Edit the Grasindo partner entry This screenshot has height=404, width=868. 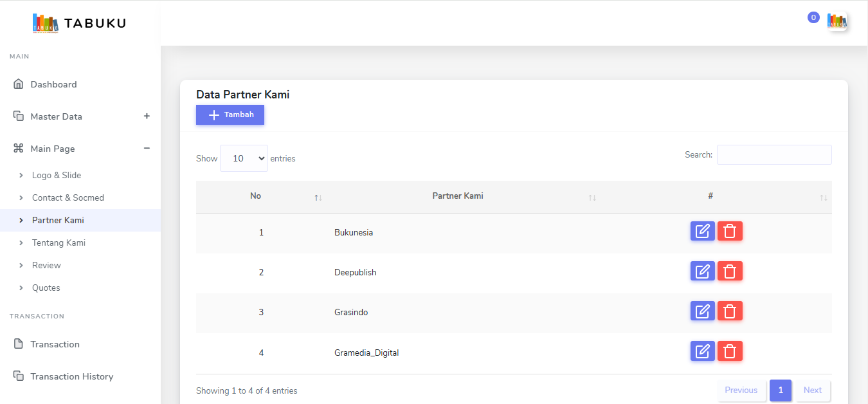[702, 311]
